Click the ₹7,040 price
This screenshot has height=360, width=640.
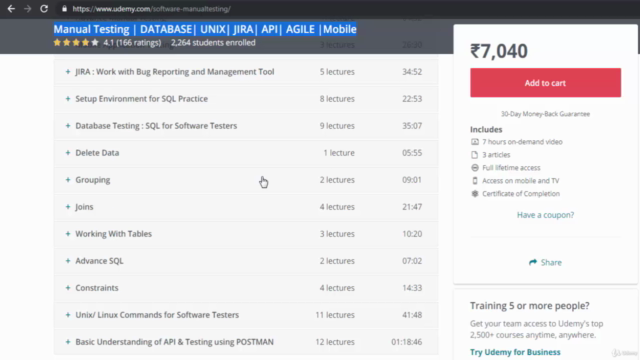(x=499, y=51)
